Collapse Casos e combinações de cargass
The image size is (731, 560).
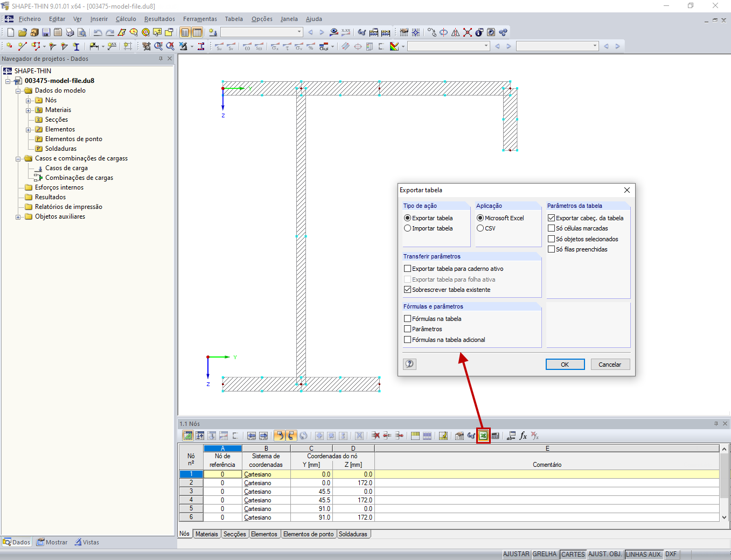click(x=18, y=158)
